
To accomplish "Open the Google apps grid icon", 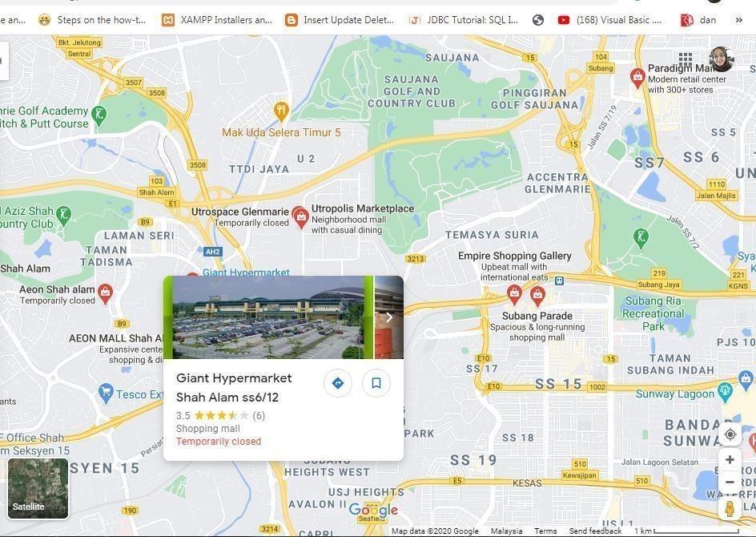I will tap(686, 60).
